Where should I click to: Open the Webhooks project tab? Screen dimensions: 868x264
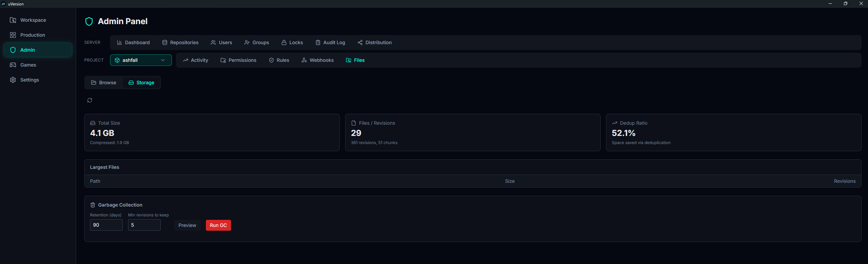click(x=318, y=60)
